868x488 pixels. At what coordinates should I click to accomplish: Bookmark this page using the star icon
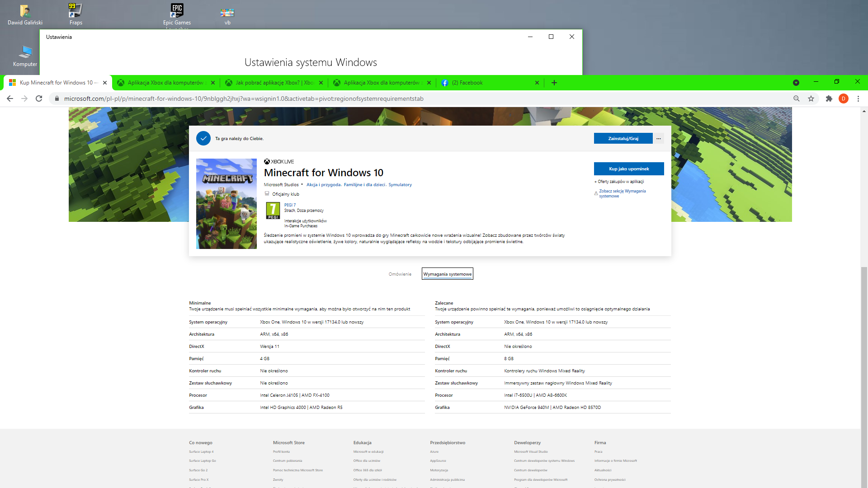pos(811,99)
